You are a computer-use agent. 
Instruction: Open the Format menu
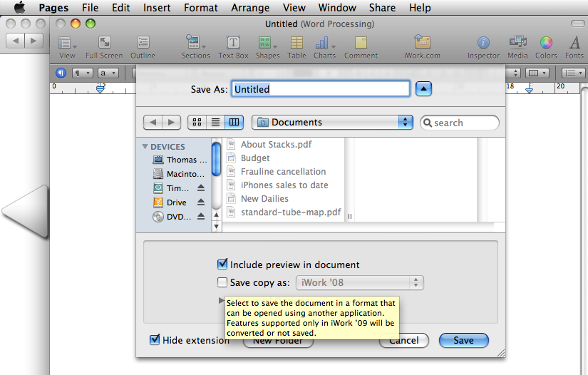(x=200, y=8)
